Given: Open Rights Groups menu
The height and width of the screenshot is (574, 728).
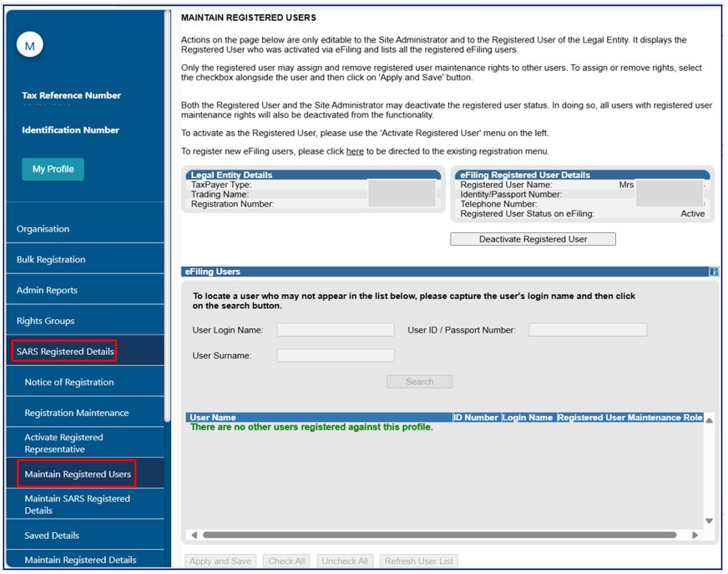Looking at the screenshot, I should tap(85, 321).
